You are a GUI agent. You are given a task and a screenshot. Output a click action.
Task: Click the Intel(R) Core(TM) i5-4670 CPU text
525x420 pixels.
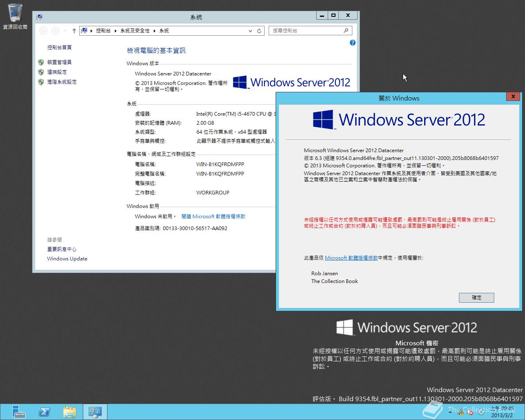236,114
